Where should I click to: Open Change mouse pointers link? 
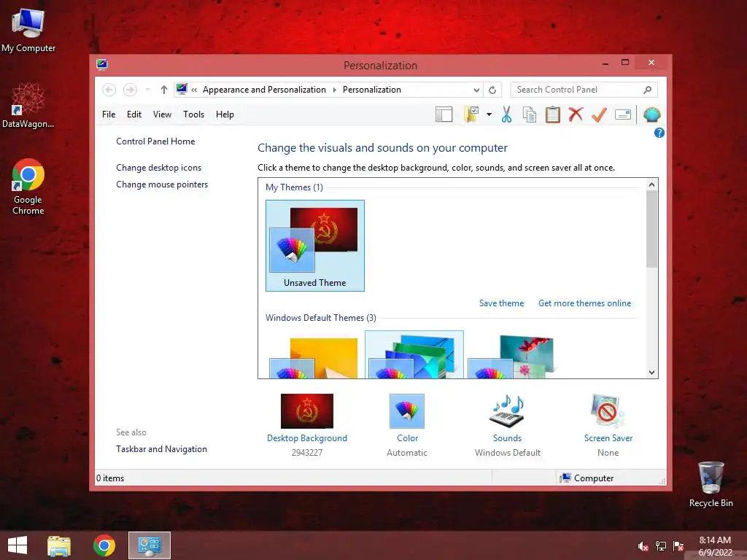click(x=162, y=184)
